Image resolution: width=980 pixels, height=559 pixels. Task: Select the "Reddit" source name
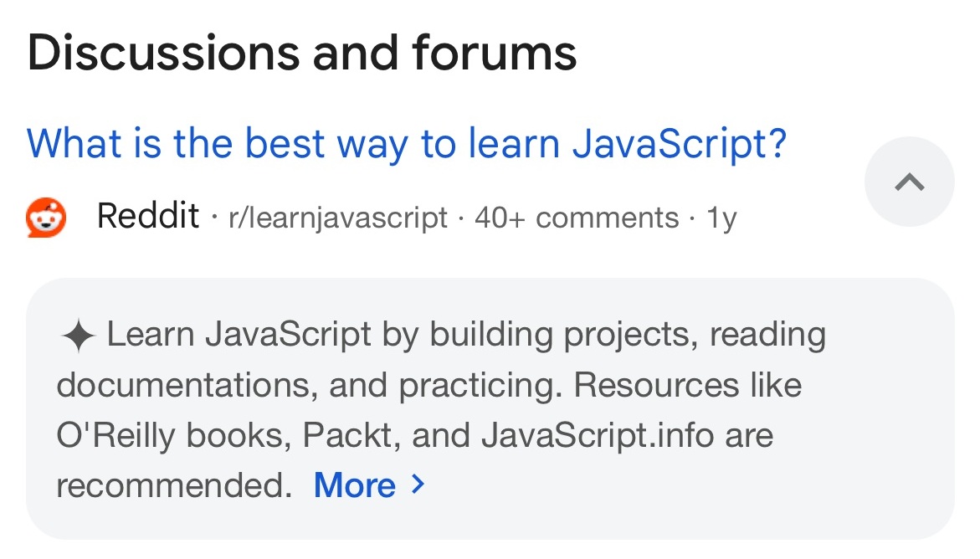point(148,217)
